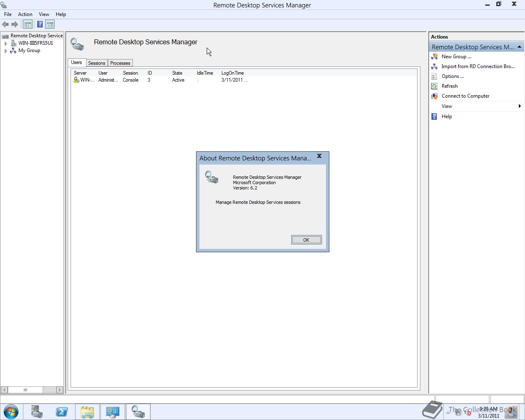Click the My Group icon in tree
This screenshot has height=420, width=525.
[13, 50]
